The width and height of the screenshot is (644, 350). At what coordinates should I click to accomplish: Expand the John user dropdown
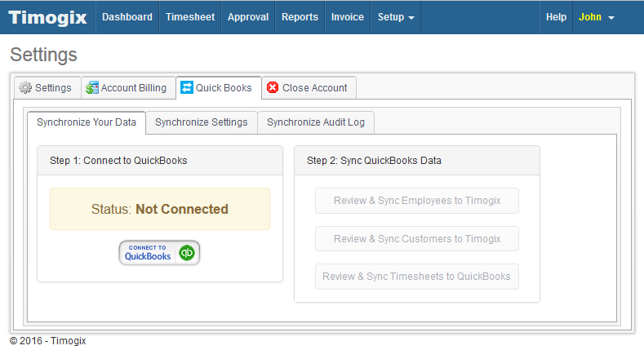click(597, 17)
